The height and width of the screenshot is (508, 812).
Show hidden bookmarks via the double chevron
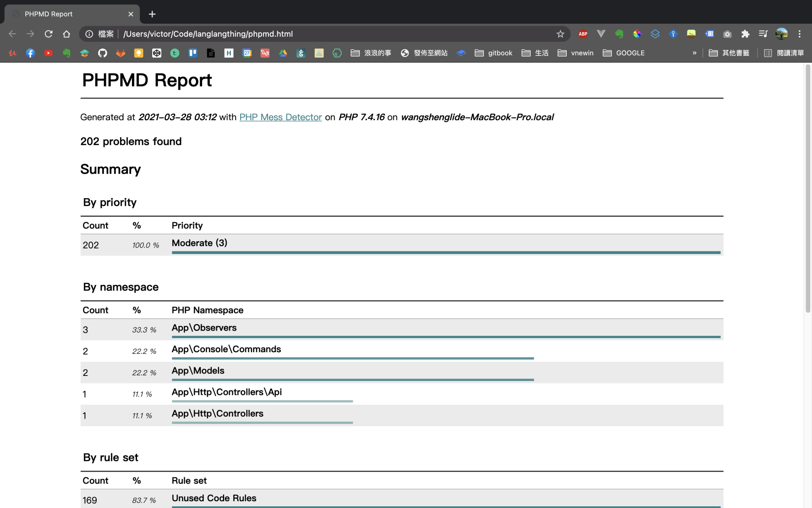(694, 53)
